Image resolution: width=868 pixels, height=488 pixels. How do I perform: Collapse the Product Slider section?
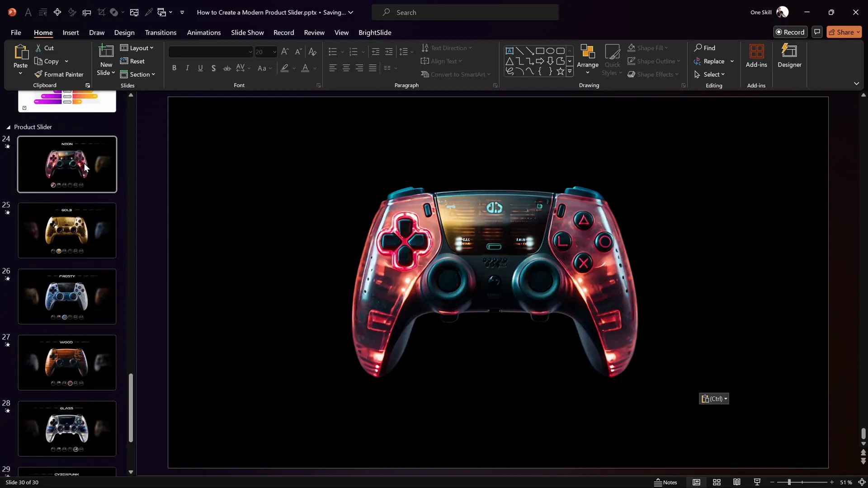pyautogui.click(x=8, y=127)
